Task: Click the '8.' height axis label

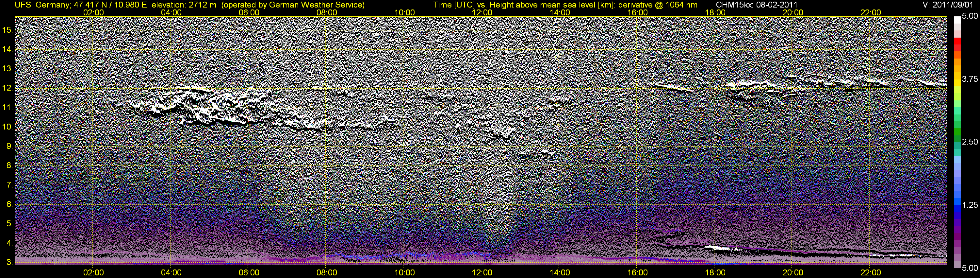Action: 9,166
